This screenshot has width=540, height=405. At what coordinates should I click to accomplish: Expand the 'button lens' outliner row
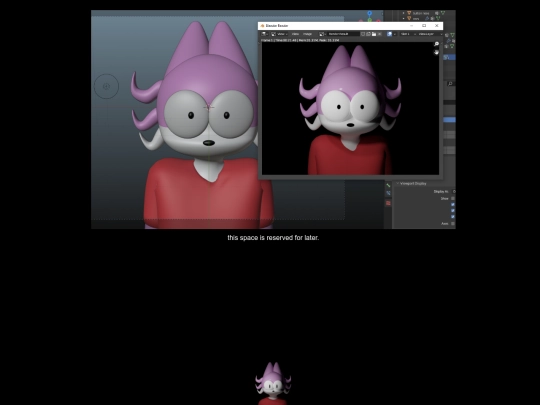tap(403, 13)
